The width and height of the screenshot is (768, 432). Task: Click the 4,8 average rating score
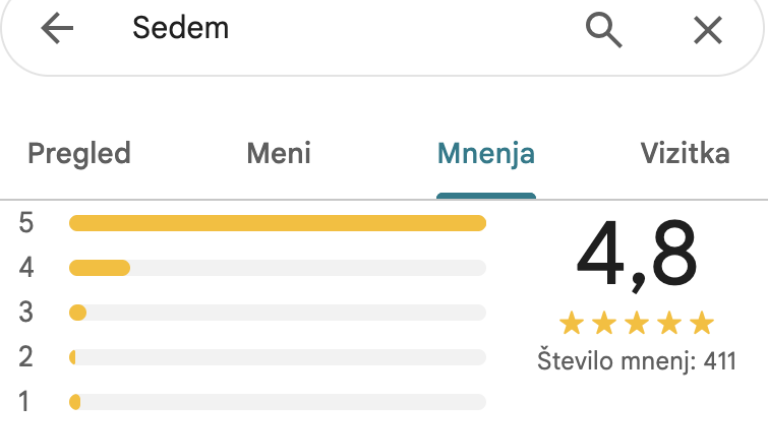tap(636, 256)
